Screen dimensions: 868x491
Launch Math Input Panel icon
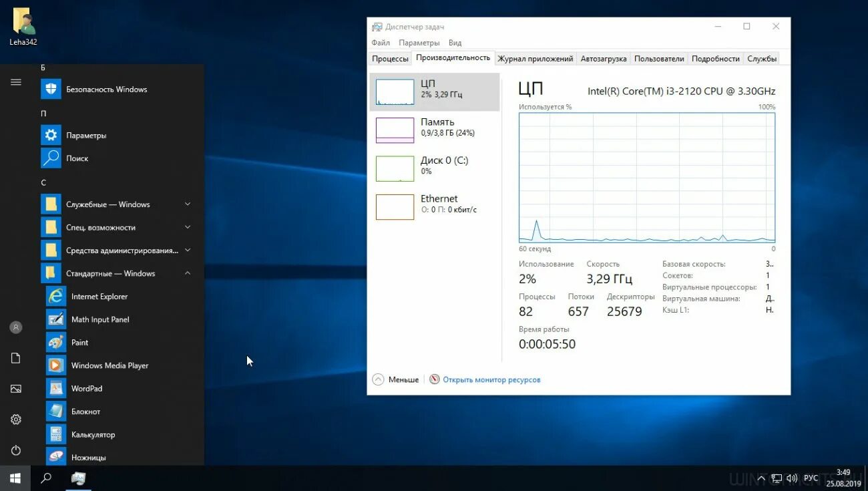pyautogui.click(x=56, y=319)
